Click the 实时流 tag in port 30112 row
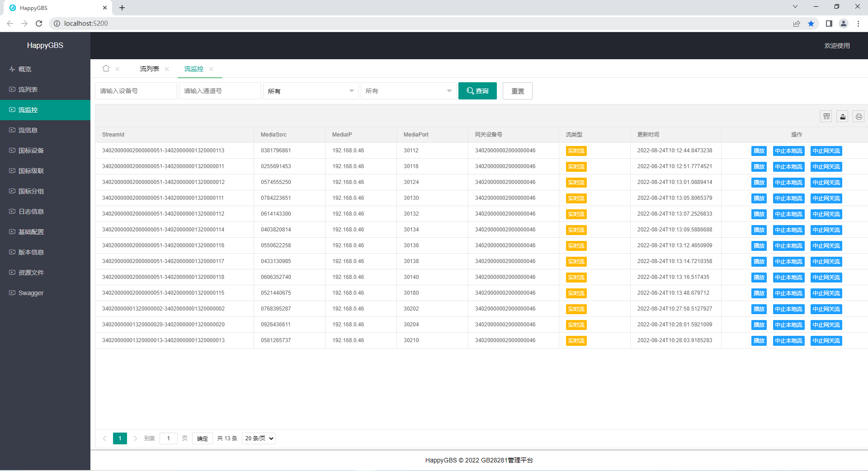 (x=576, y=151)
